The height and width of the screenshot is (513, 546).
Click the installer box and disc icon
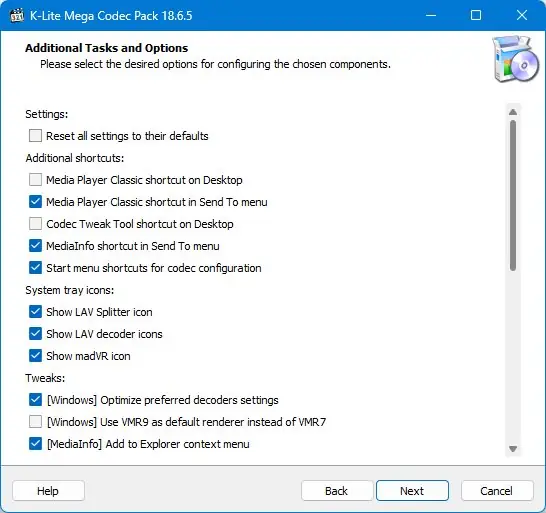515,59
